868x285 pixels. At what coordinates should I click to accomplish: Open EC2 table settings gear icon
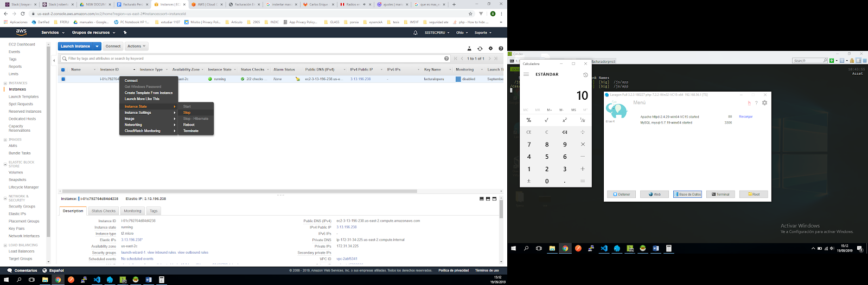(490, 48)
